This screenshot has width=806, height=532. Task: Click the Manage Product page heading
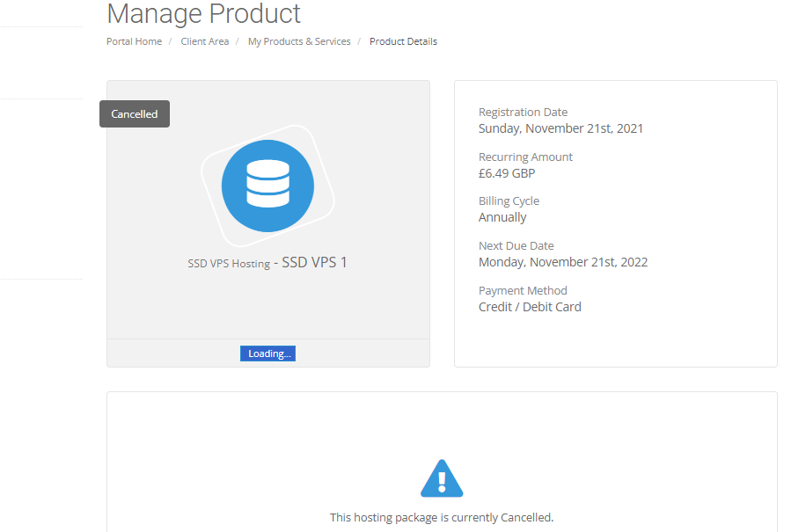pos(203,14)
